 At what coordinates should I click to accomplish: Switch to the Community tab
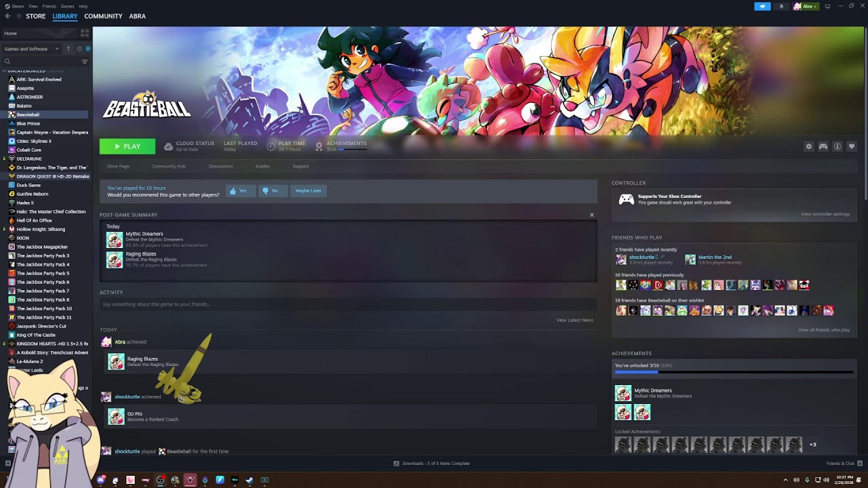103,16
